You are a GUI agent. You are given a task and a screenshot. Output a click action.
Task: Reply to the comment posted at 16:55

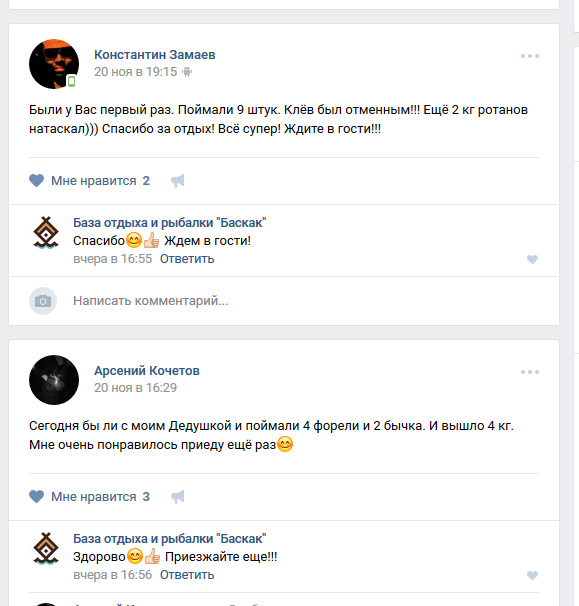tap(187, 259)
